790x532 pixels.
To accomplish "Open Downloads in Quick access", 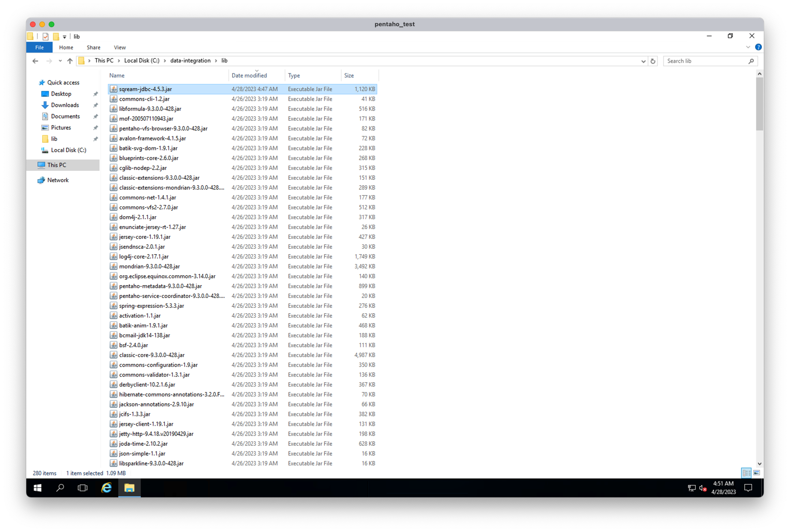I will click(65, 105).
